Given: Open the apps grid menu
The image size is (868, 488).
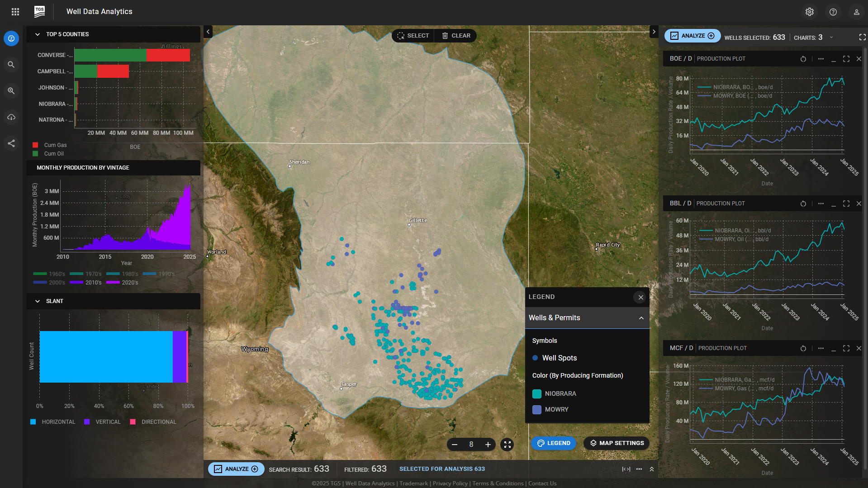Looking at the screenshot, I should pyautogui.click(x=15, y=12).
